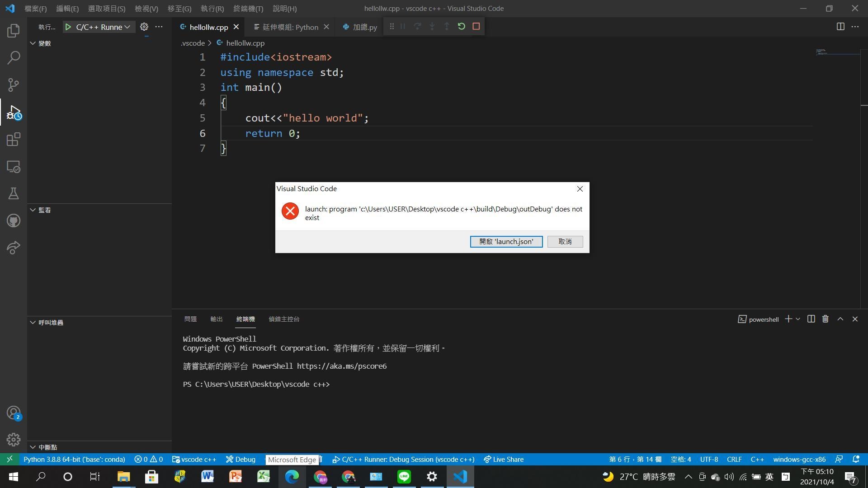Viewport: 868px width, 488px height.
Task: Open Live Share from the status bar
Action: click(x=503, y=459)
